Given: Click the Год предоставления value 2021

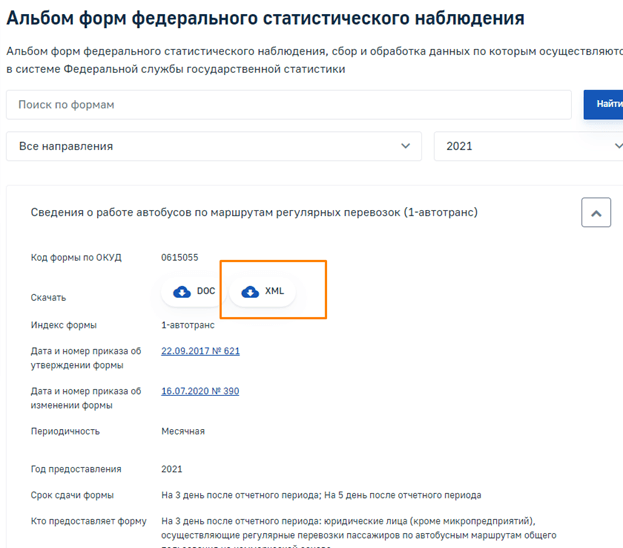Looking at the screenshot, I should coord(172,469).
